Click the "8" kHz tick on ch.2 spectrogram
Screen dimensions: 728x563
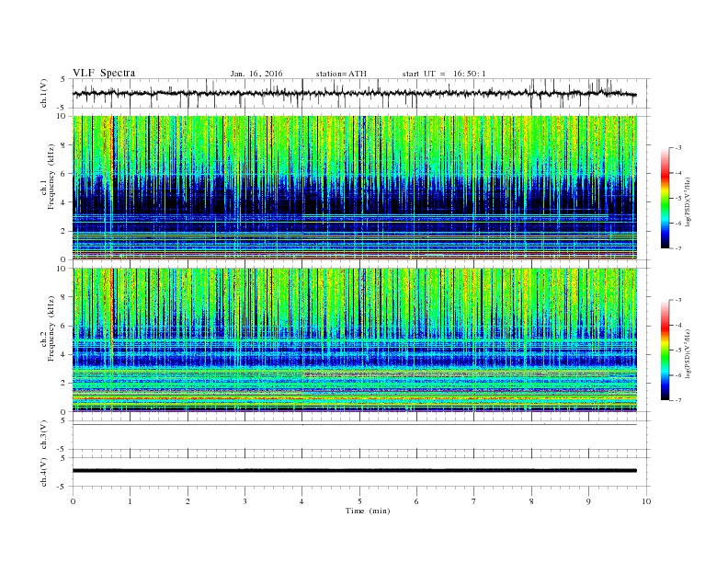point(64,297)
